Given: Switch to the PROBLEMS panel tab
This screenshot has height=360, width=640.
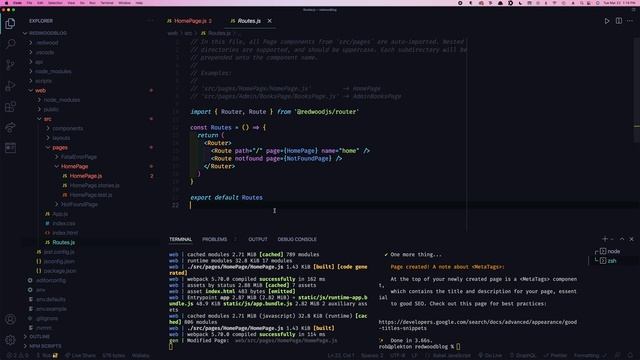Looking at the screenshot, I should 215,239.
